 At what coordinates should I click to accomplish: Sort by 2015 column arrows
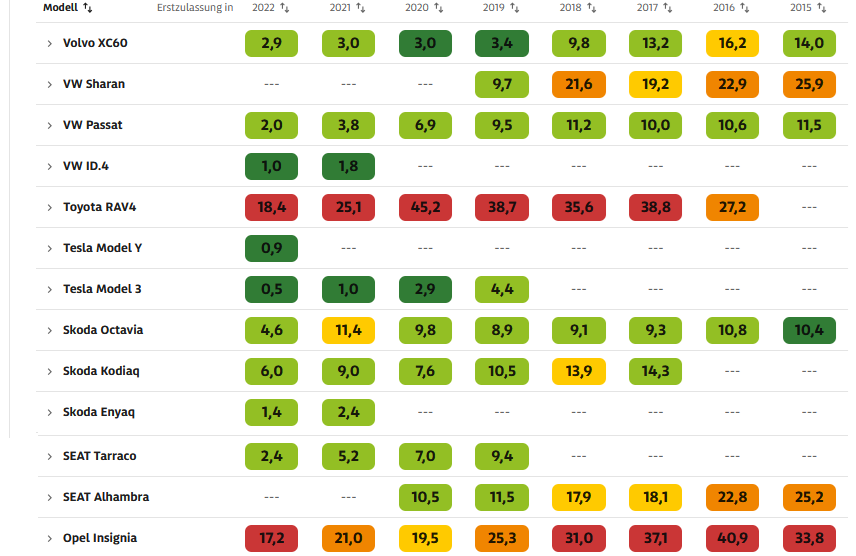(x=822, y=8)
